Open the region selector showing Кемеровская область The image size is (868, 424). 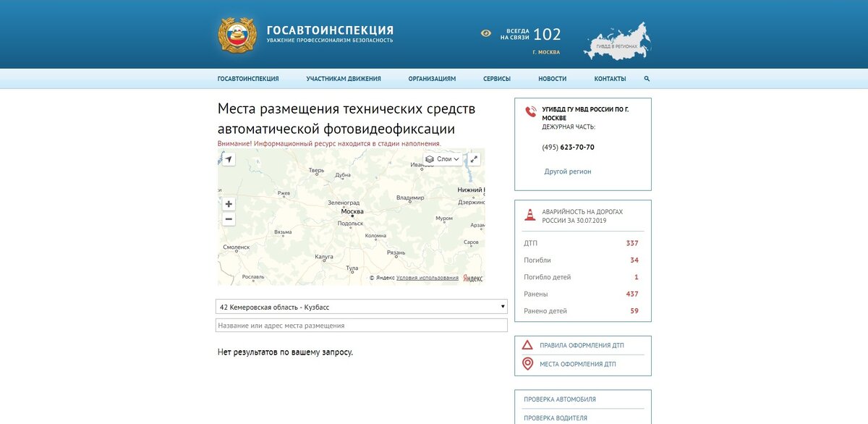coord(362,306)
